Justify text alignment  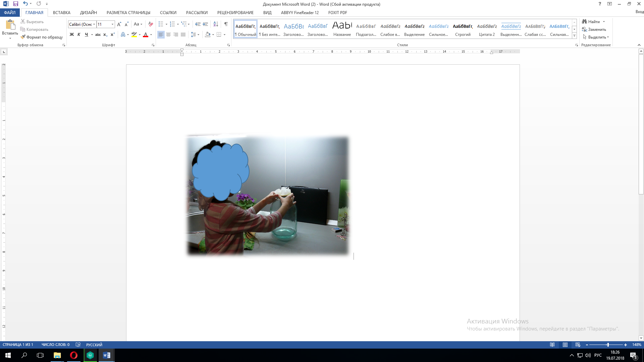click(183, 35)
